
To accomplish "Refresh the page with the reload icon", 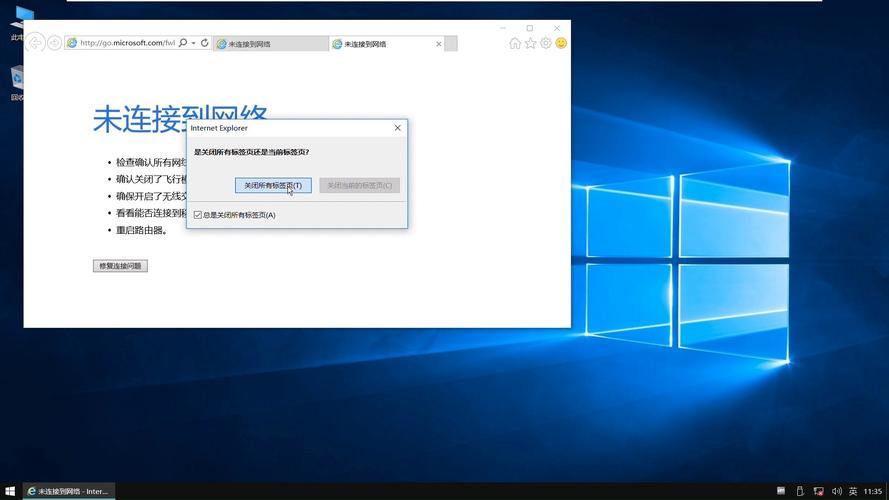I will click(205, 43).
